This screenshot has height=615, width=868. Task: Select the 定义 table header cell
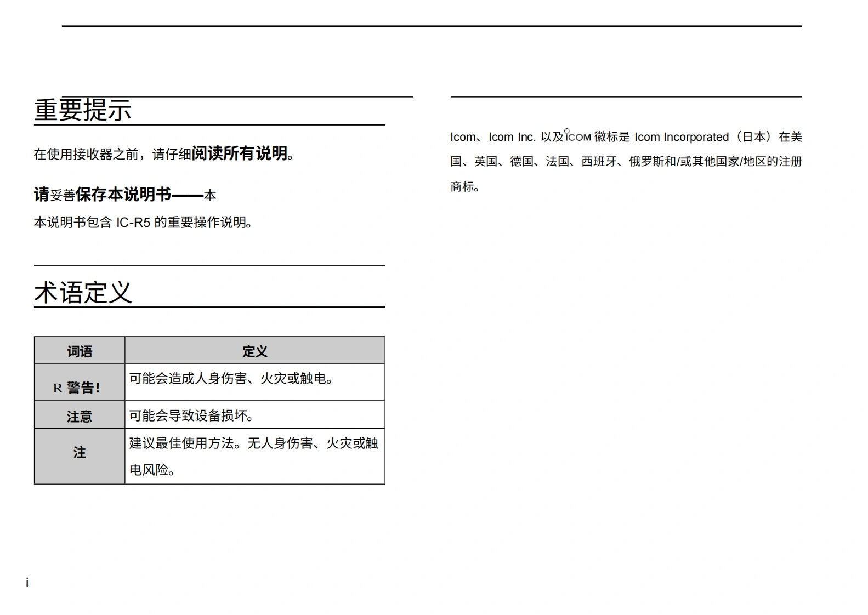click(254, 351)
